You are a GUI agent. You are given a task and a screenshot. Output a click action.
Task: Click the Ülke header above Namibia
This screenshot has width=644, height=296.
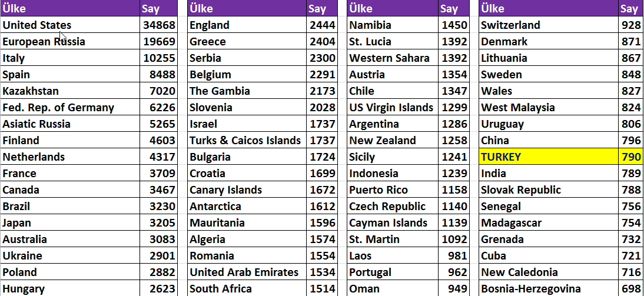coord(393,8)
